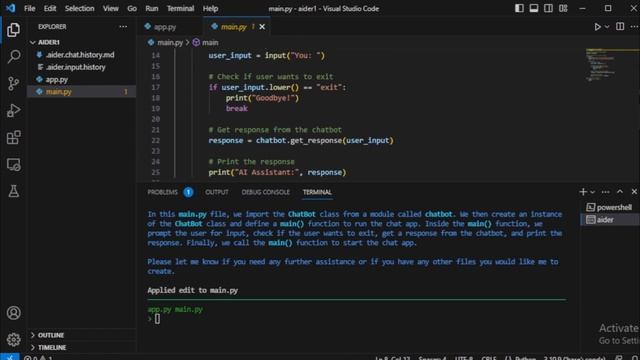Collapse the AIDER1 folder section
The width and height of the screenshot is (640, 360).
coord(82,42)
